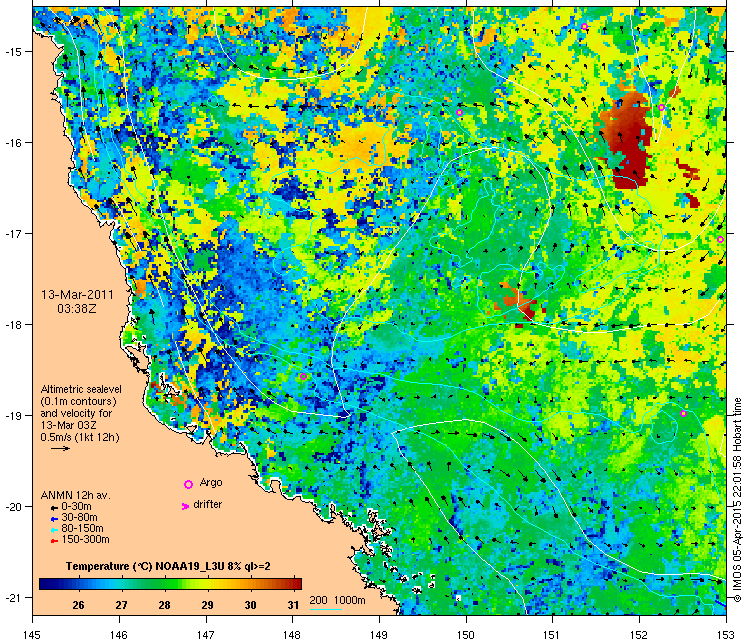The width and height of the screenshot is (750, 640).
Task: Click the red 150-300m legend arrow
Action: tap(55, 541)
